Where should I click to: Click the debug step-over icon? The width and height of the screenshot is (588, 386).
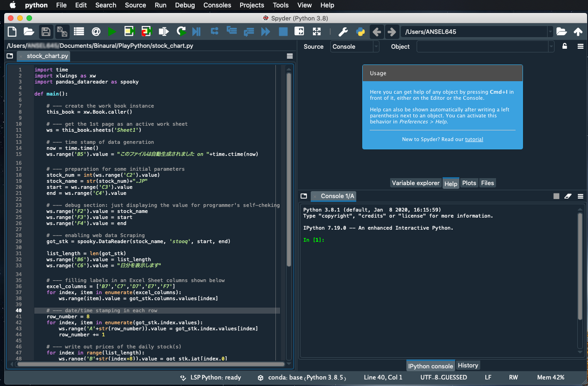215,32
